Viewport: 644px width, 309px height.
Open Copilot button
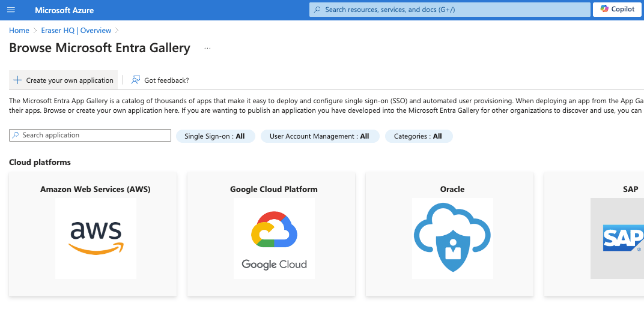618,10
